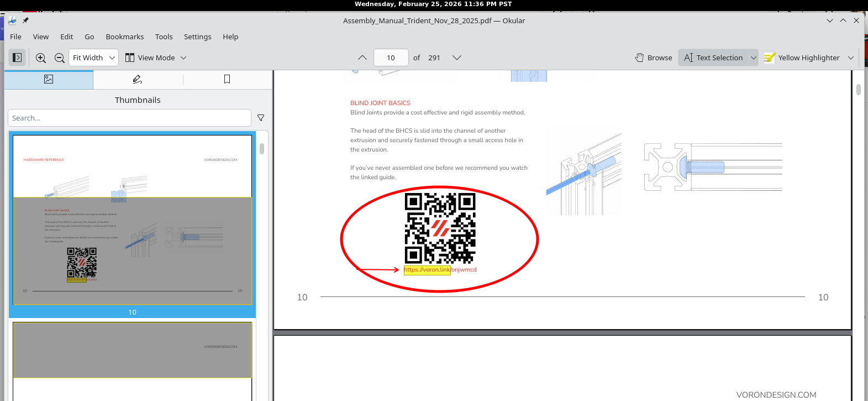This screenshot has width=868, height=401.
Task: Click the zoom in magnifier icon
Action: [x=41, y=58]
